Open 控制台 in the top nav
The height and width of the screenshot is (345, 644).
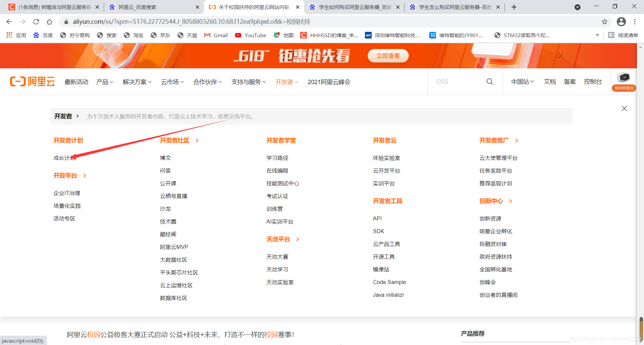(x=593, y=81)
